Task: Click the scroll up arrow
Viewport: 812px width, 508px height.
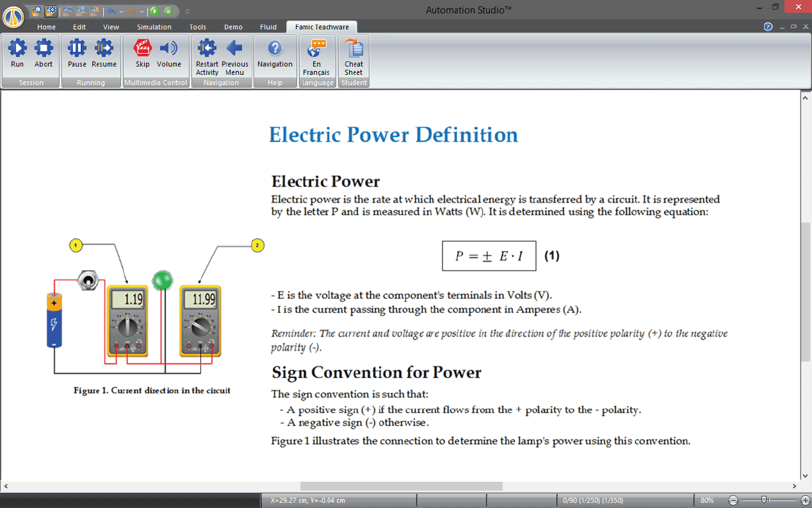Action: coord(805,97)
